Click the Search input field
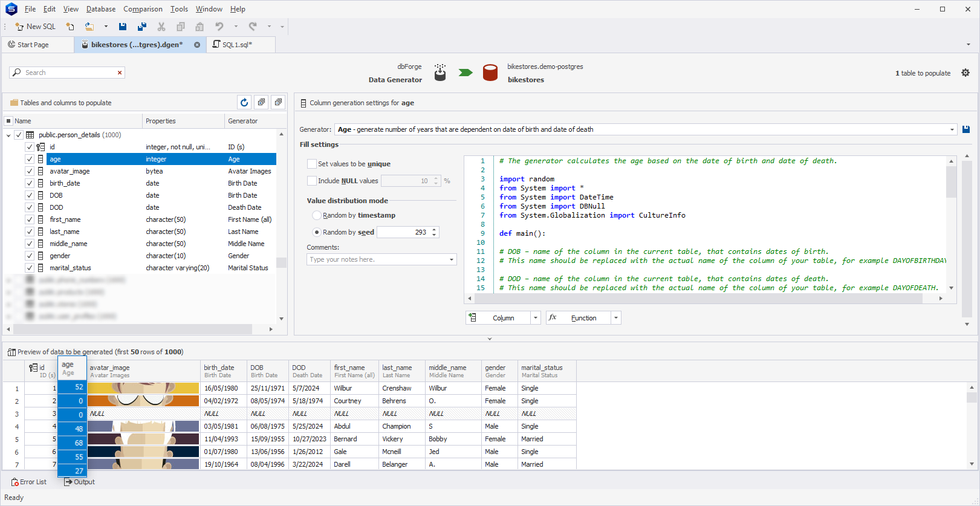Image resolution: width=980 pixels, height=506 pixels. coord(67,73)
